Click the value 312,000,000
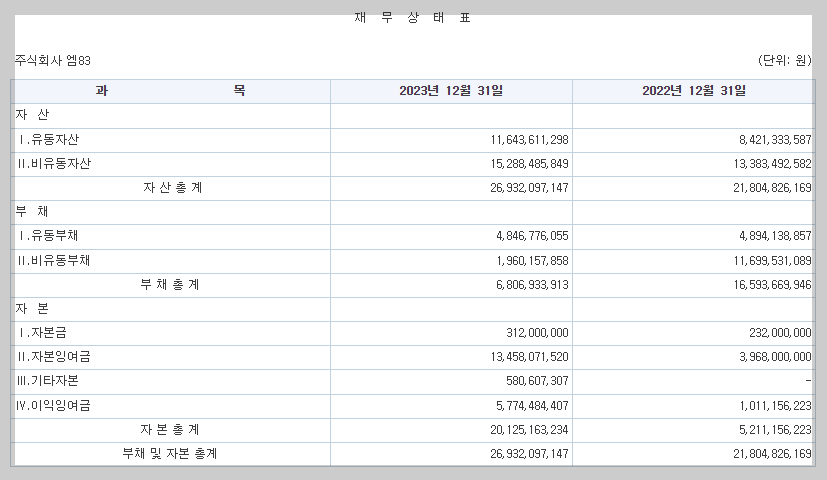 point(537,333)
